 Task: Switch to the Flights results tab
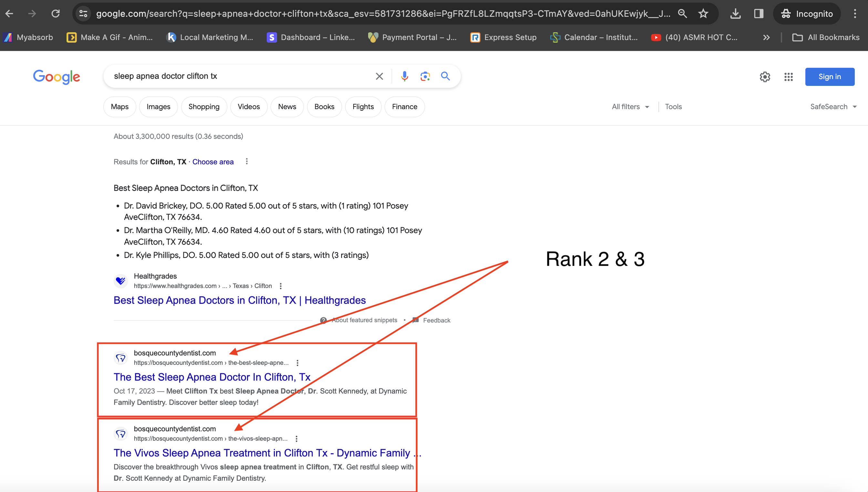tap(363, 107)
